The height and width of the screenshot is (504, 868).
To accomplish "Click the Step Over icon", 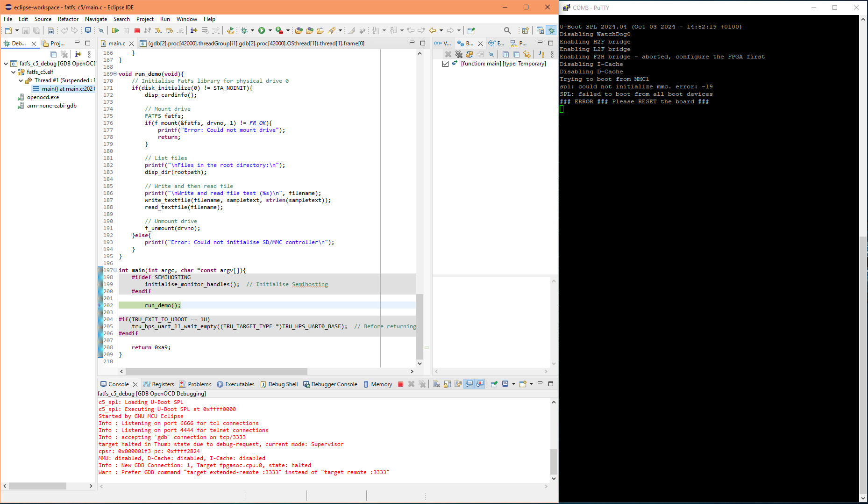I will (169, 30).
